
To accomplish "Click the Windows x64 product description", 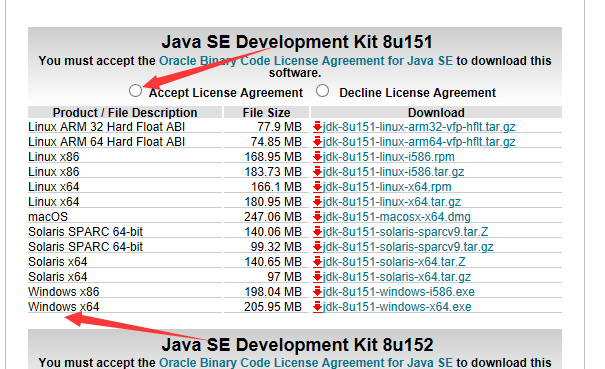I will [x=64, y=307].
